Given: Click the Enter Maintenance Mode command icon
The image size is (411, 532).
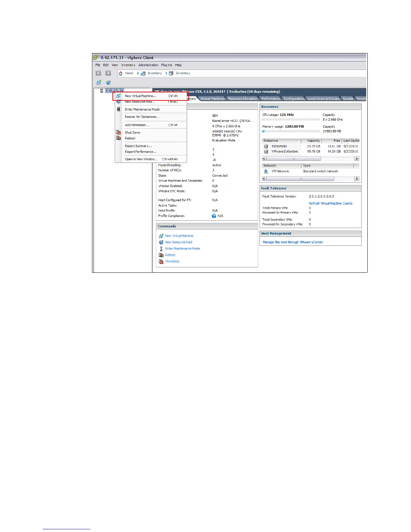Looking at the screenshot, I should tap(161, 249).
